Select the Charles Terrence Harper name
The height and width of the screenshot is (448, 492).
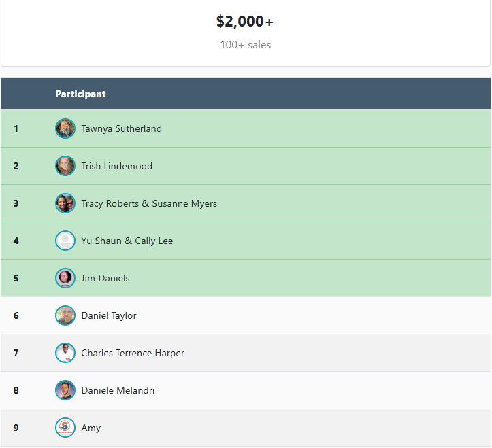tap(132, 353)
